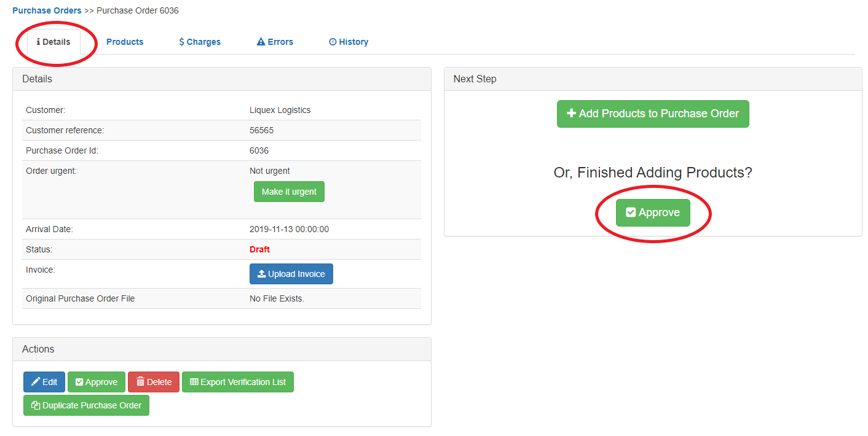Click the checkmark icon in Next Step Approve

631,212
